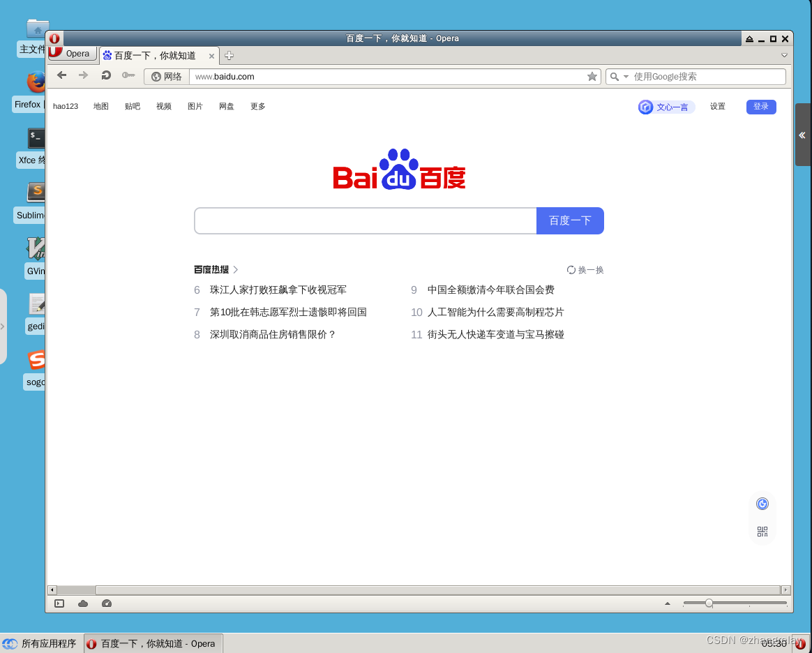Open the zoom options arrow near slider
Image resolution: width=812 pixels, height=653 pixels.
coord(668,603)
